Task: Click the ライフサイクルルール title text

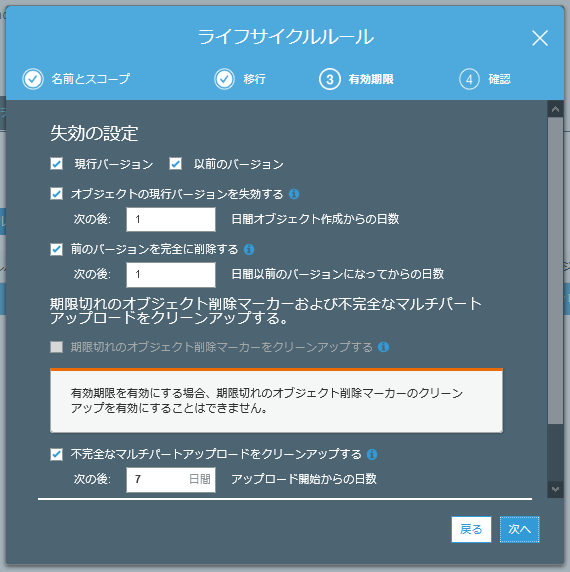Action: (286, 37)
